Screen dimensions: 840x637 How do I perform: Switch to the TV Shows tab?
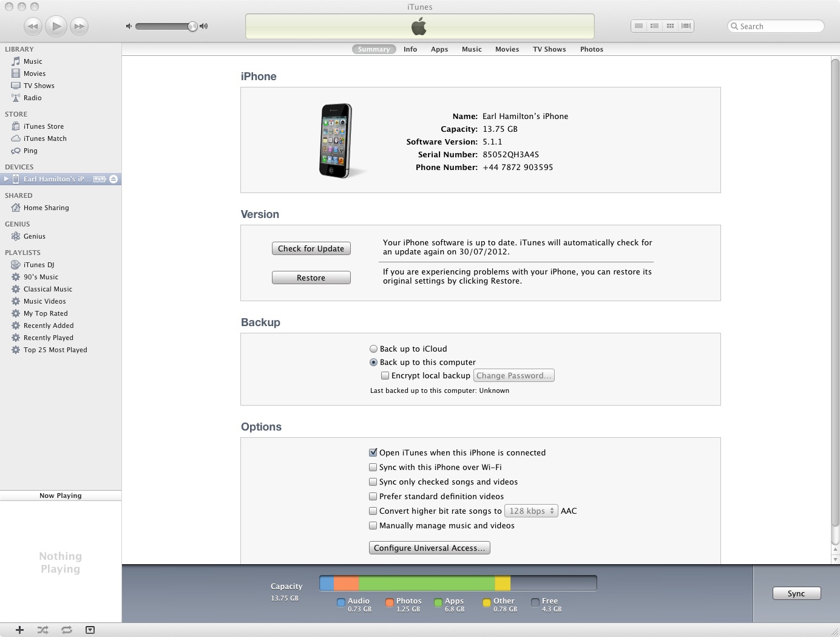point(549,49)
